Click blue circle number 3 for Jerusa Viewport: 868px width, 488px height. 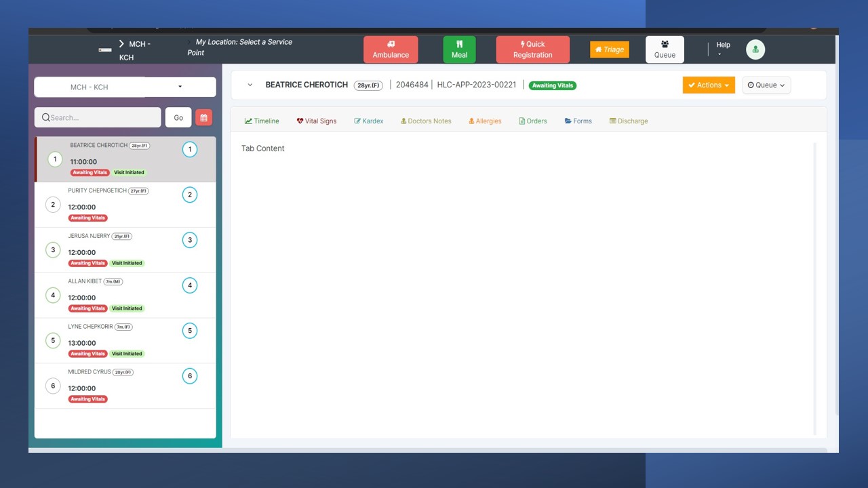[190, 240]
